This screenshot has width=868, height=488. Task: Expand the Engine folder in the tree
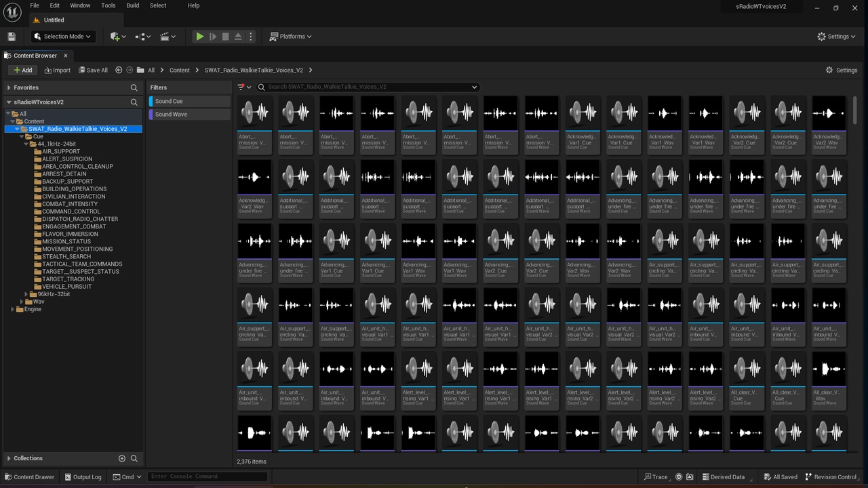[x=13, y=309]
